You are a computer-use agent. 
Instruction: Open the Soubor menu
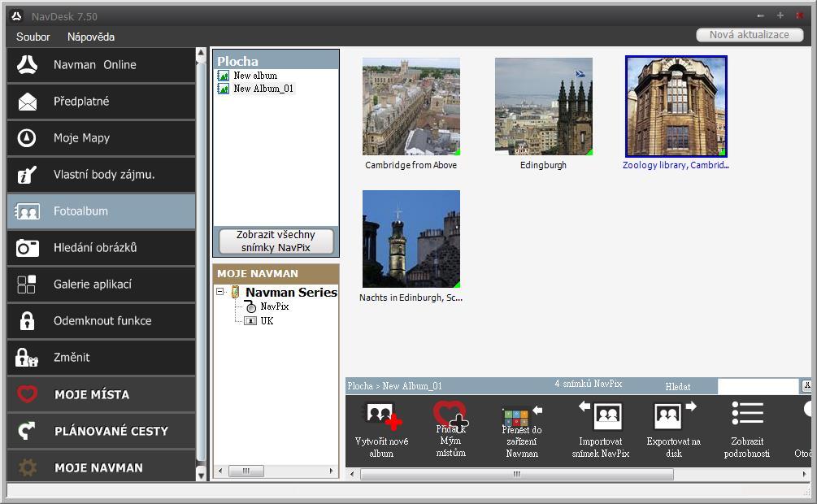tap(33, 37)
